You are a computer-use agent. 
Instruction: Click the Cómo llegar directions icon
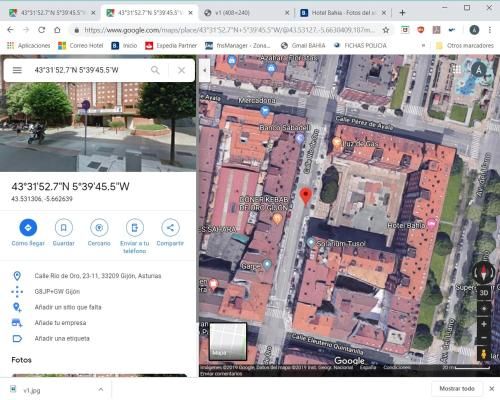(28, 227)
